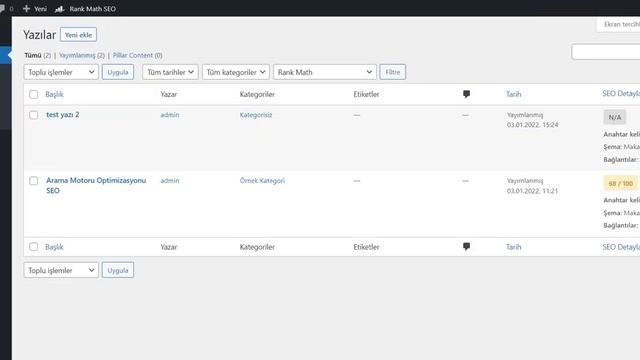Sort by Tarih in table footer

click(x=514, y=247)
